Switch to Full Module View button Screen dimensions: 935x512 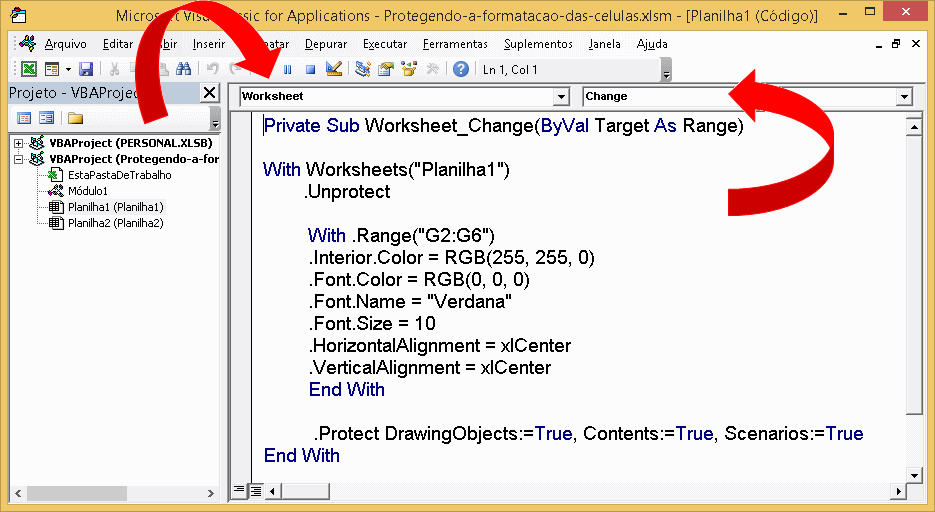click(x=255, y=491)
